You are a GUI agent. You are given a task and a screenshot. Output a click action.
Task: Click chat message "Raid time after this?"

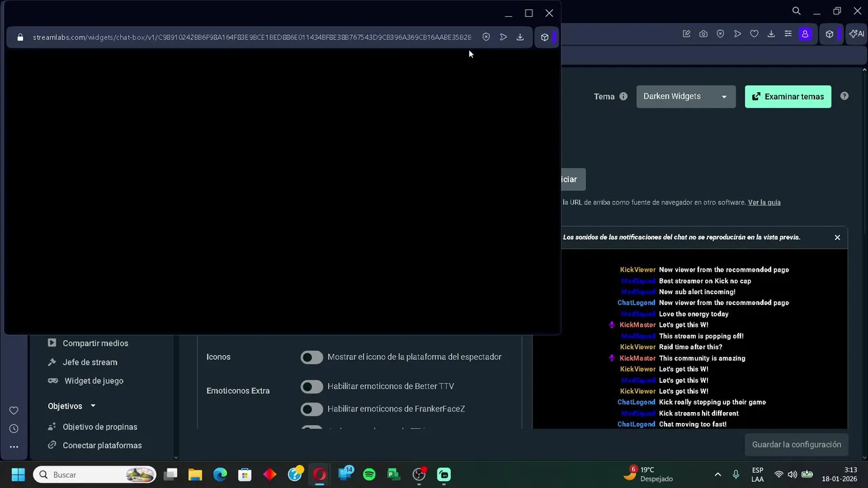pos(690,347)
